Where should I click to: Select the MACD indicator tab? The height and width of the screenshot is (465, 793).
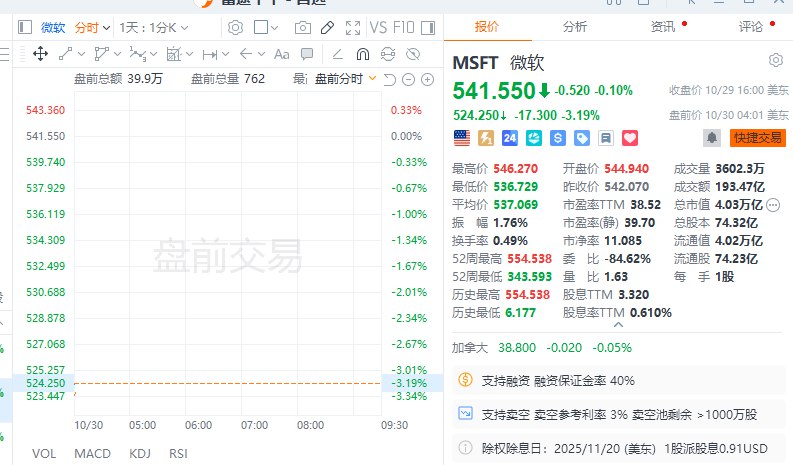click(93, 454)
